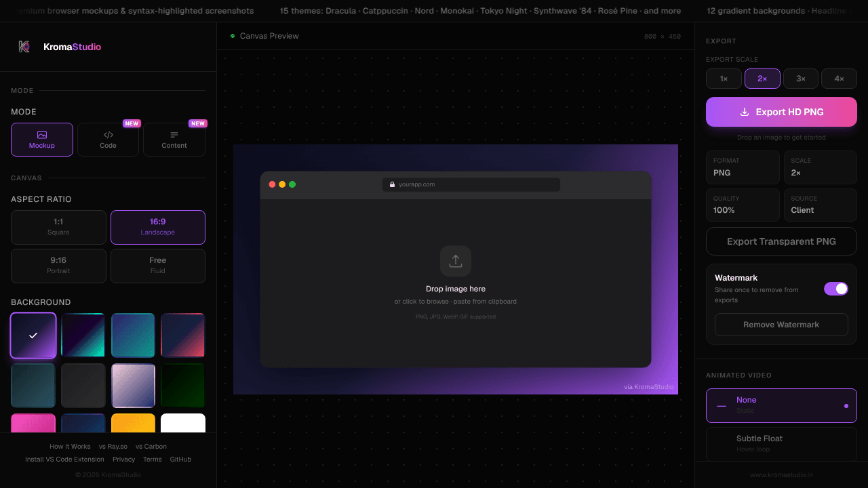Select the white background swatch
The width and height of the screenshot is (868, 488).
pyautogui.click(x=183, y=423)
